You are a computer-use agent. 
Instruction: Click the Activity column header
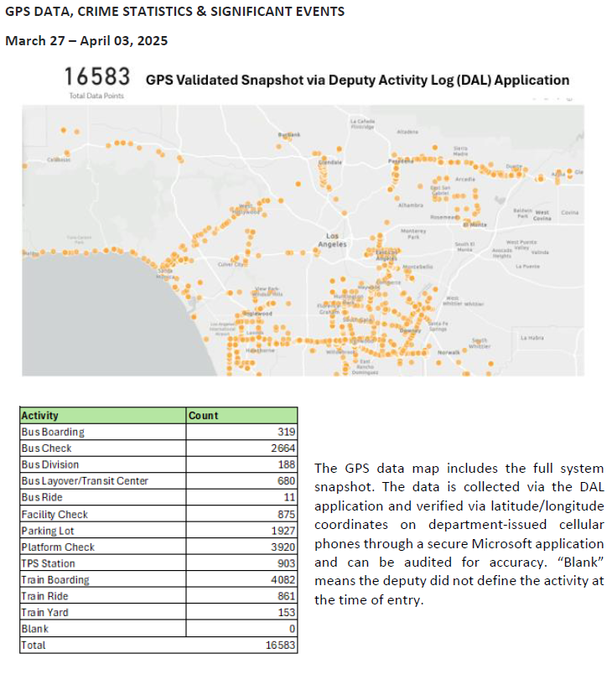click(x=40, y=416)
